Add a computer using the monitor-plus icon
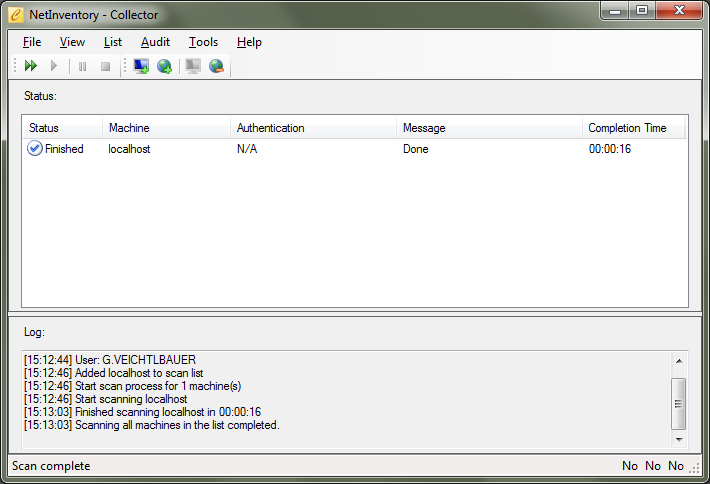The height and width of the screenshot is (484, 710). (141, 66)
